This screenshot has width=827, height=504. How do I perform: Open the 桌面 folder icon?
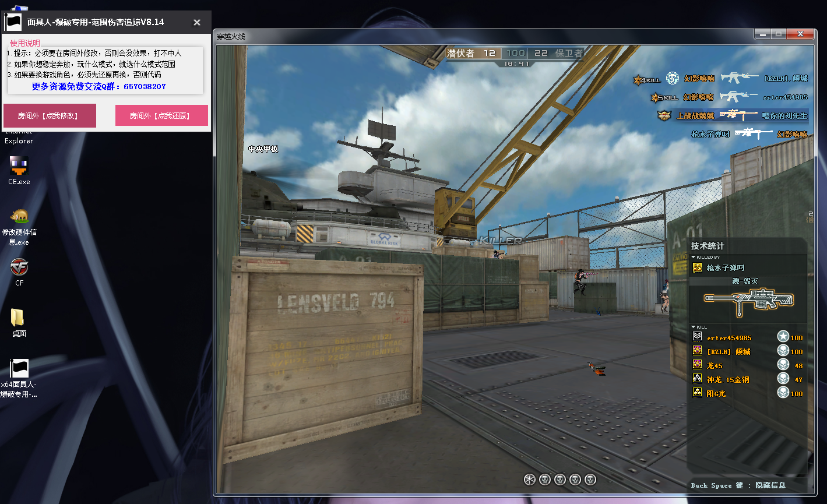pos(19,318)
